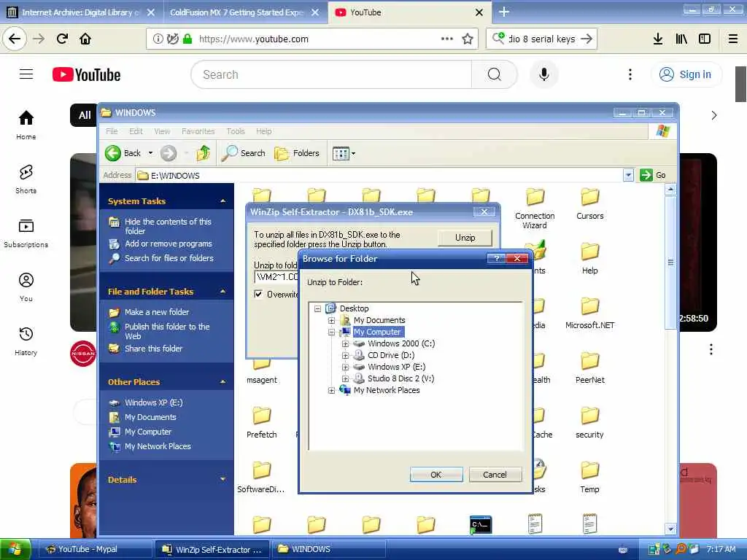Open the page actions three-dot menu in the address bar
747x560 pixels.
[x=447, y=39]
